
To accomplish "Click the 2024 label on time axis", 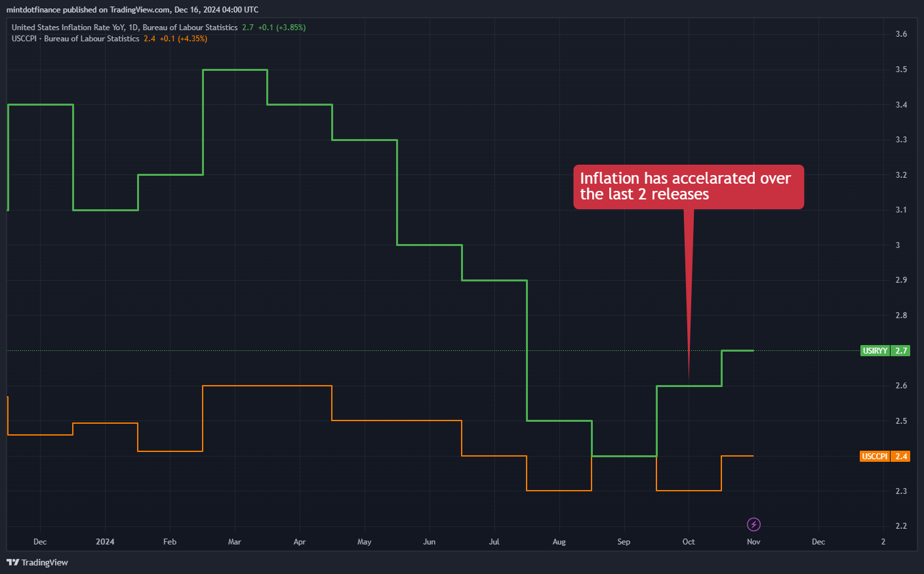I will tap(105, 542).
